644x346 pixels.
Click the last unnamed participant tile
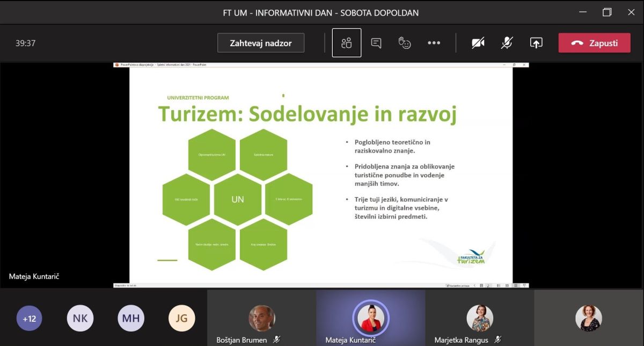589,318
